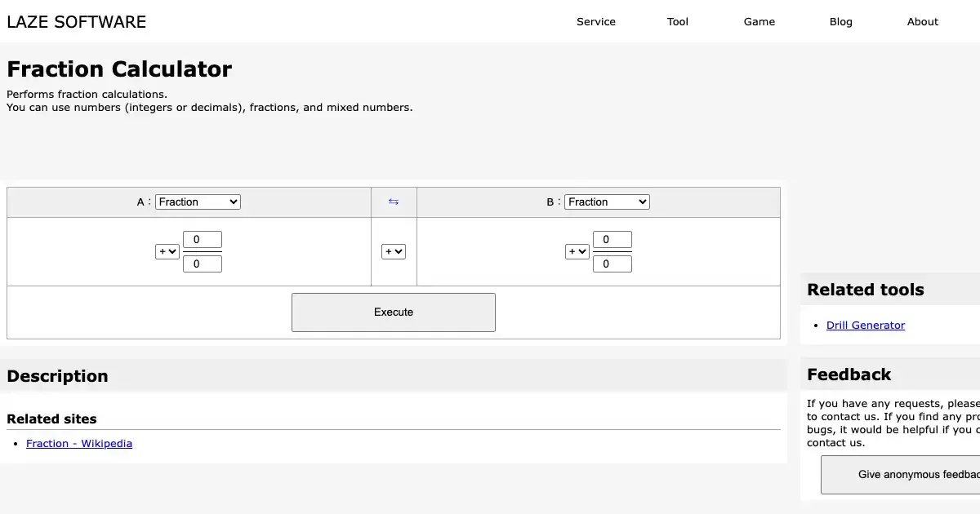Open the Tool menu
Image resolution: width=980 pixels, height=514 pixels.
[x=678, y=22]
